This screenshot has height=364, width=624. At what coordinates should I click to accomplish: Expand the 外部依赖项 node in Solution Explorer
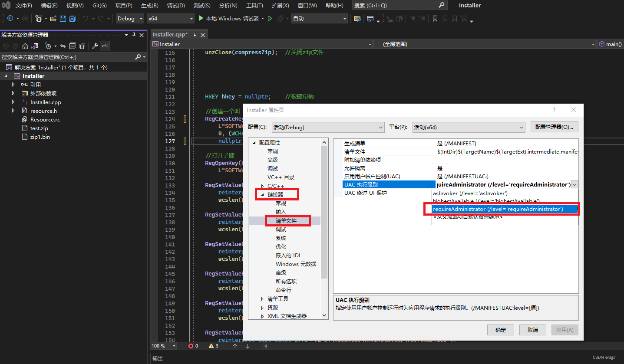point(13,93)
